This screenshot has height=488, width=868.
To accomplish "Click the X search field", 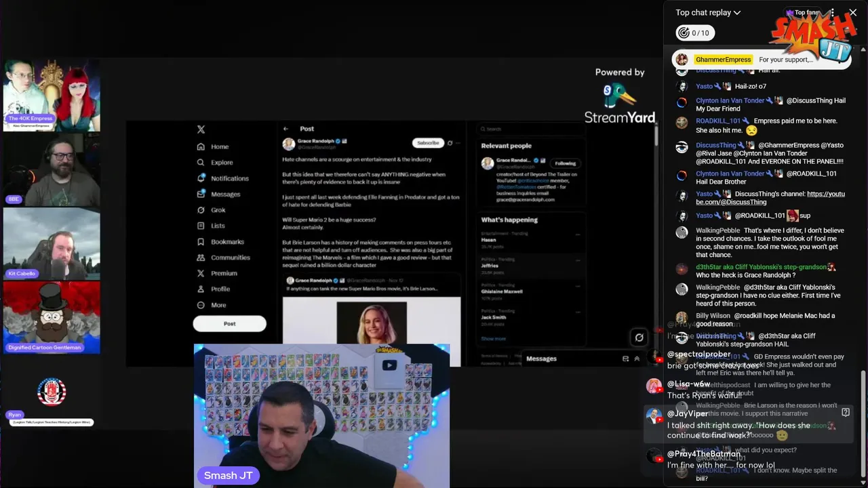I will click(x=531, y=129).
